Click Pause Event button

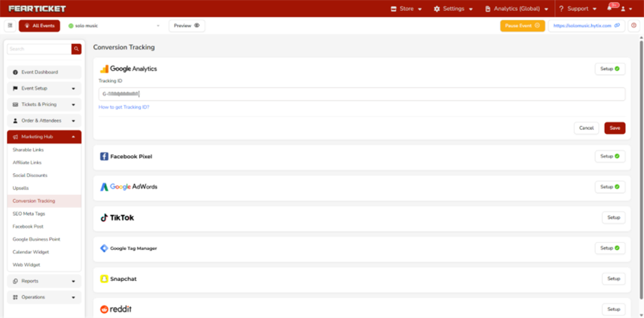click(x=523, y=25)
